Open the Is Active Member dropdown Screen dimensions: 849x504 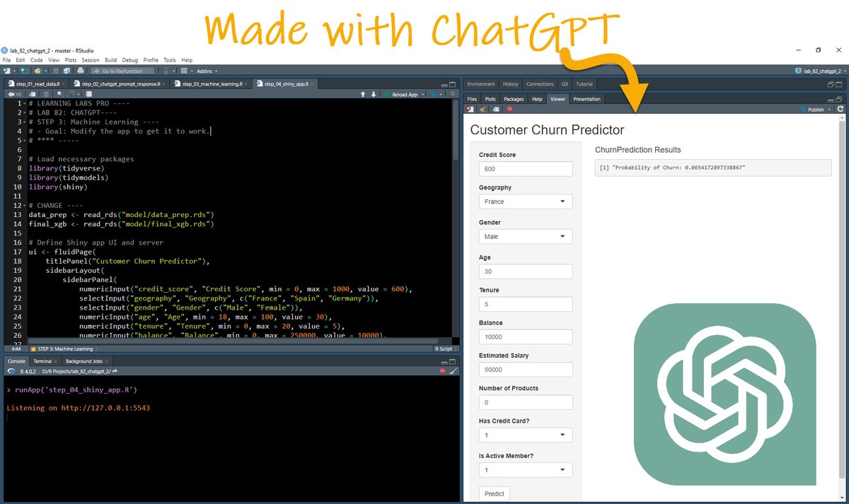coord(525,469)
